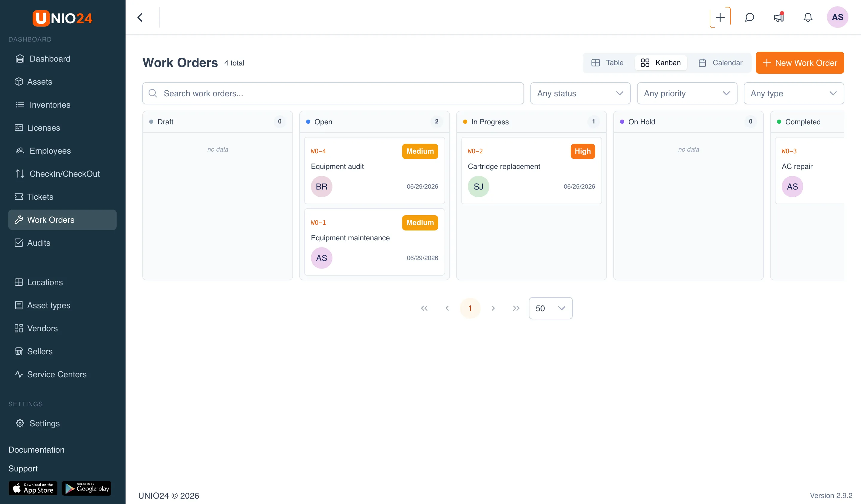Click the Download on the App Store badge
The width and height of the screenshot is (861, 504).
[33, 488]
